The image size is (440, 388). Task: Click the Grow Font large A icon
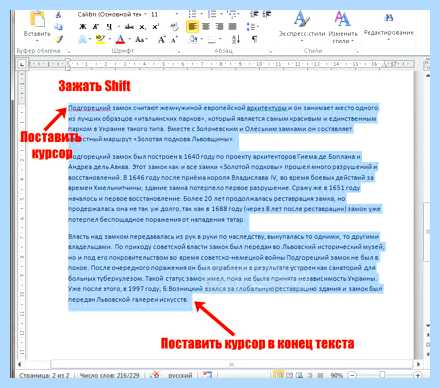coord(161,40)
